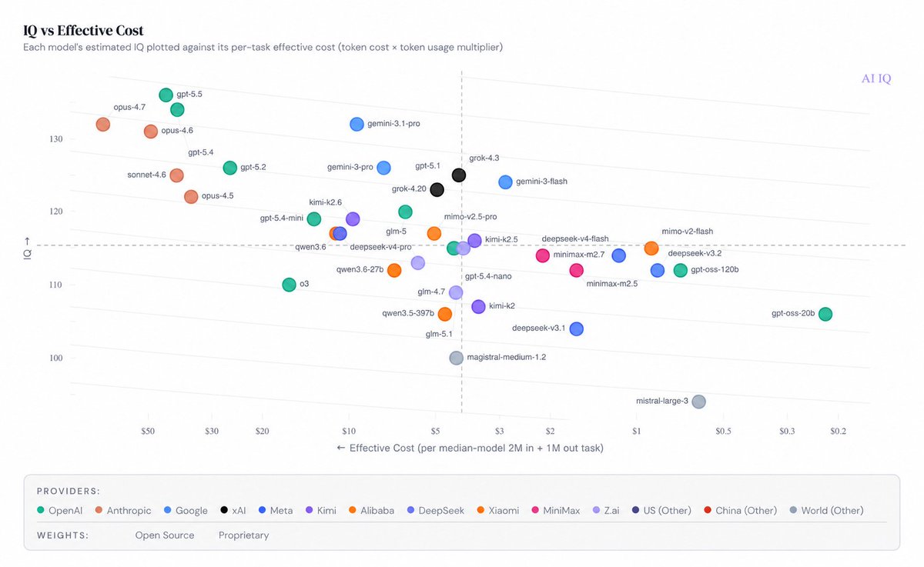Image resolution: width=924 pixels, height=567 pixels.
Task: Select the gemini-3.1-pro blue dot
Action: click(x=357, y=124)
